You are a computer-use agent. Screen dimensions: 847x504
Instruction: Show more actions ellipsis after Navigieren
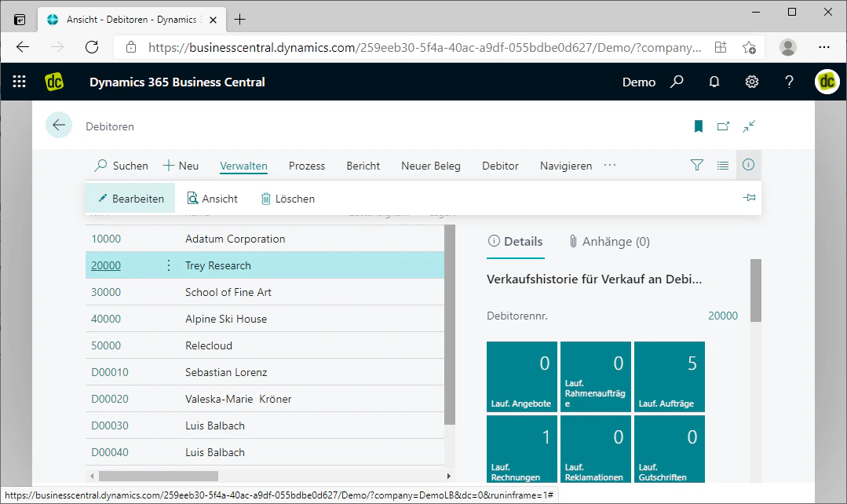(610, 166)
